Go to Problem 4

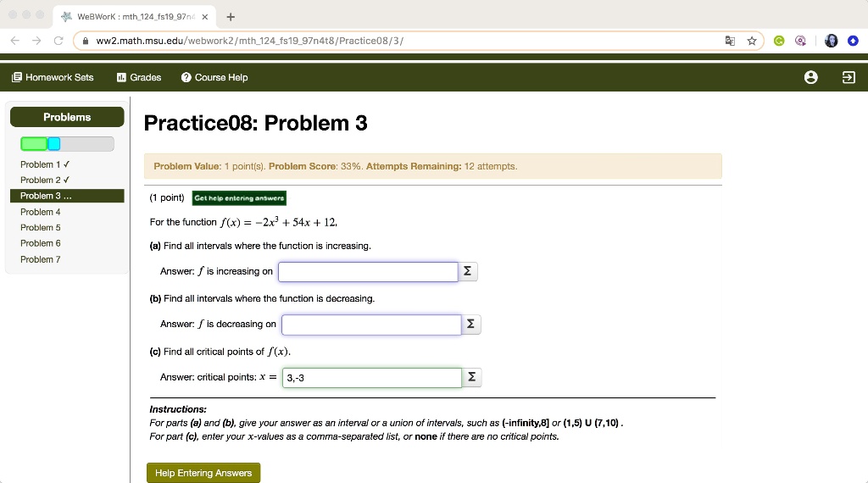[x=41, y=212]
